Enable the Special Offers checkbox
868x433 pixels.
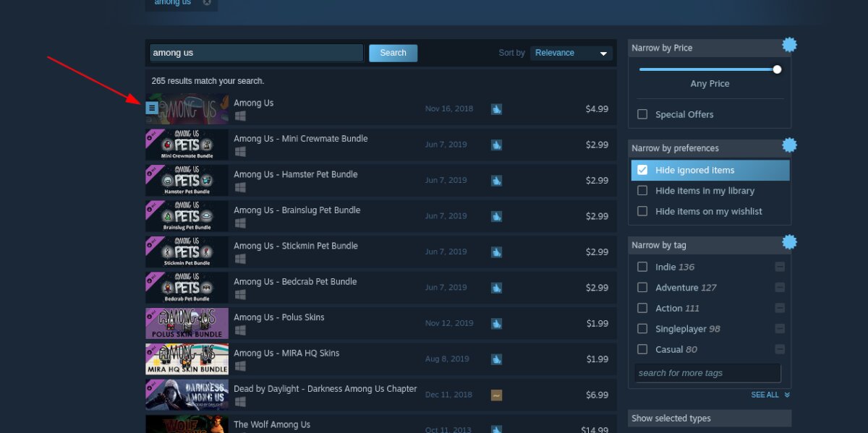tap(642, 114)
